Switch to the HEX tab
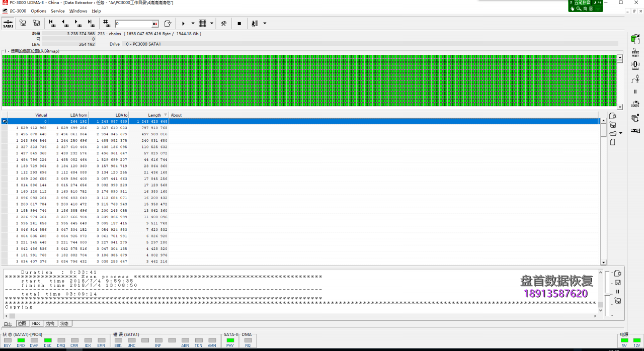Image resolution: width=644 pixels, height=351 pixels. tap(36, 323)
